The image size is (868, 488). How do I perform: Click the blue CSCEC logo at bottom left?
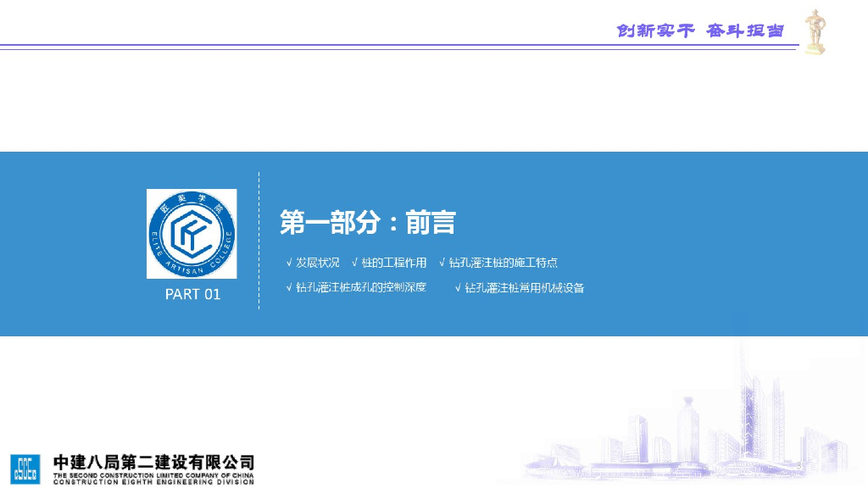tap(25, 469)
